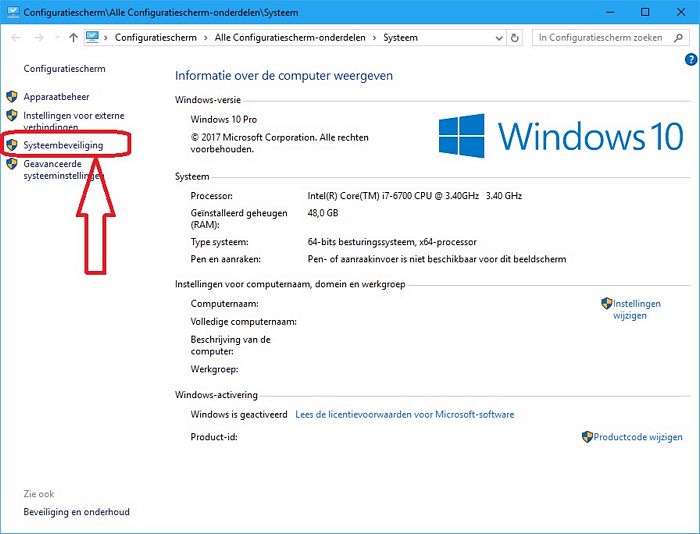
Task: Click the Windows 10 logo image
Action: click(x=561, y=135)
